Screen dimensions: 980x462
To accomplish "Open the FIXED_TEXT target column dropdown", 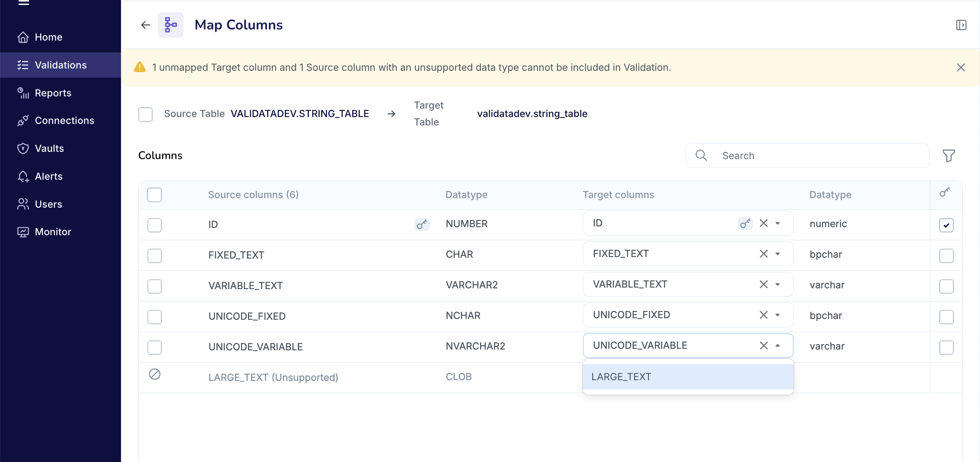I will [778, 254].
